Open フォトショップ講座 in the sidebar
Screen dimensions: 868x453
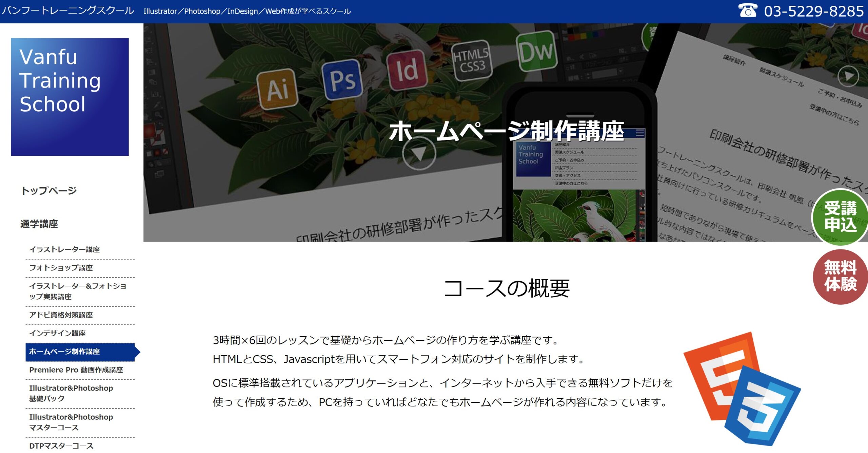tap(80, 268)
